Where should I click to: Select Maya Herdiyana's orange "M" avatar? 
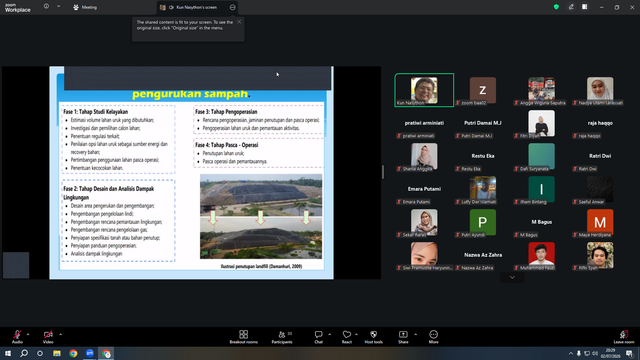tap(600, 222)
